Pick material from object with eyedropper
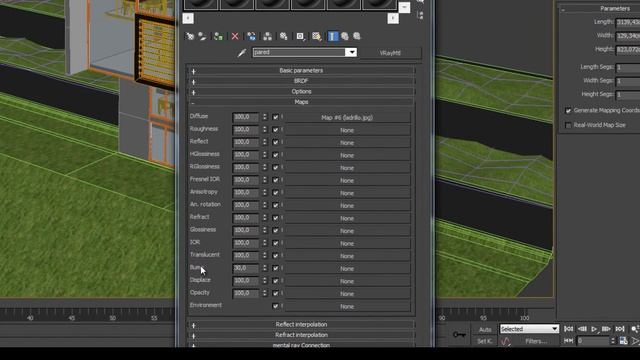Screen dimensions: 640x360 [x=242, y=53]
